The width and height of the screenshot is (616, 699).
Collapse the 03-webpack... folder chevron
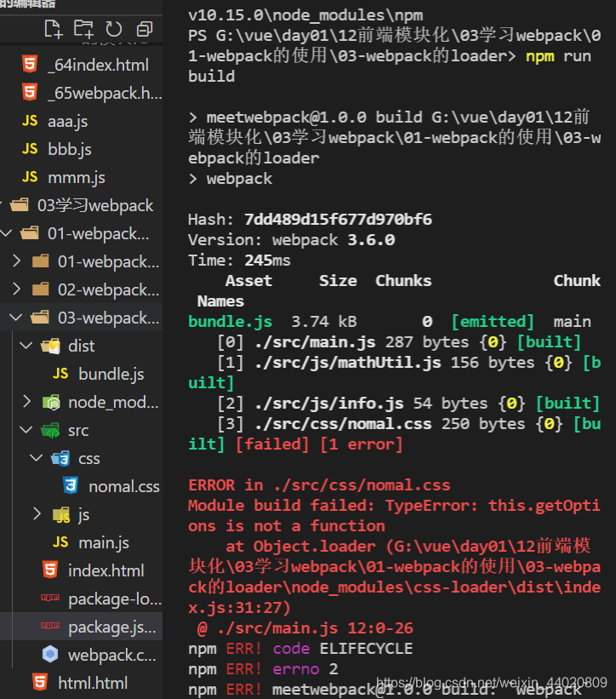coord(16,317)
